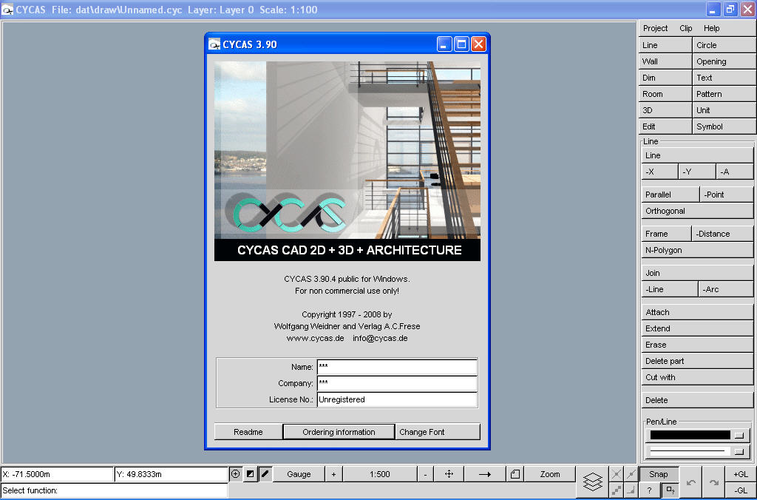
Task: Click the 1:500 scale button
Action: click(x=379, y=474)
